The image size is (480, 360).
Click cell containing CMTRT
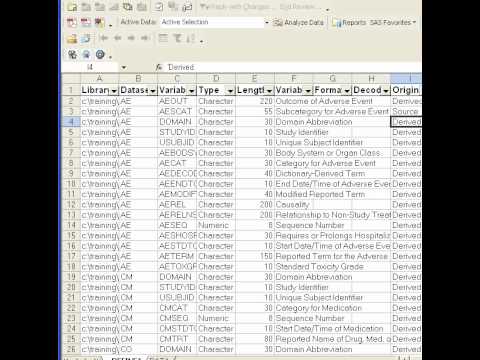[x=177, y=339]
